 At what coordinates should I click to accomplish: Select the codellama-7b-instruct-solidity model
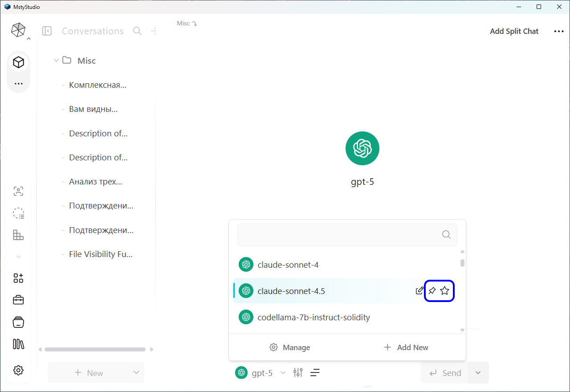pyautogui.click(x=347, y=317)
